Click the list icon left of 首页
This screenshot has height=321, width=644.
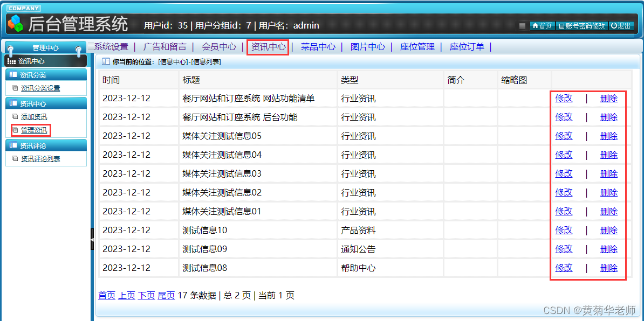[x=523, y=26]
